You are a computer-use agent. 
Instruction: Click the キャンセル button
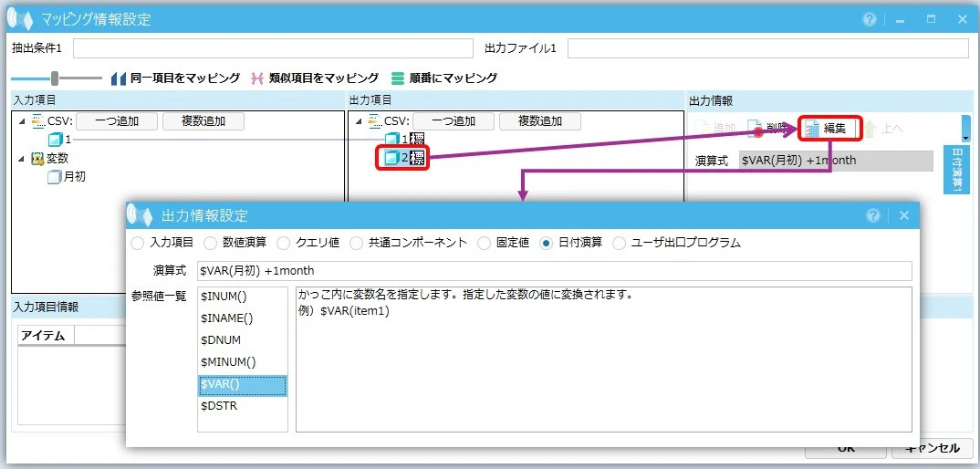pyautogui.click(x=932, y=448)
